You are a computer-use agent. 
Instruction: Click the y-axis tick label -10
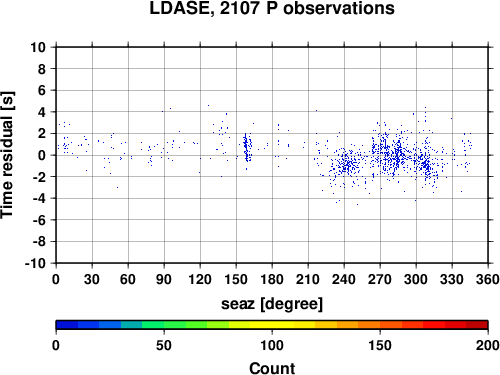(35, 263)
